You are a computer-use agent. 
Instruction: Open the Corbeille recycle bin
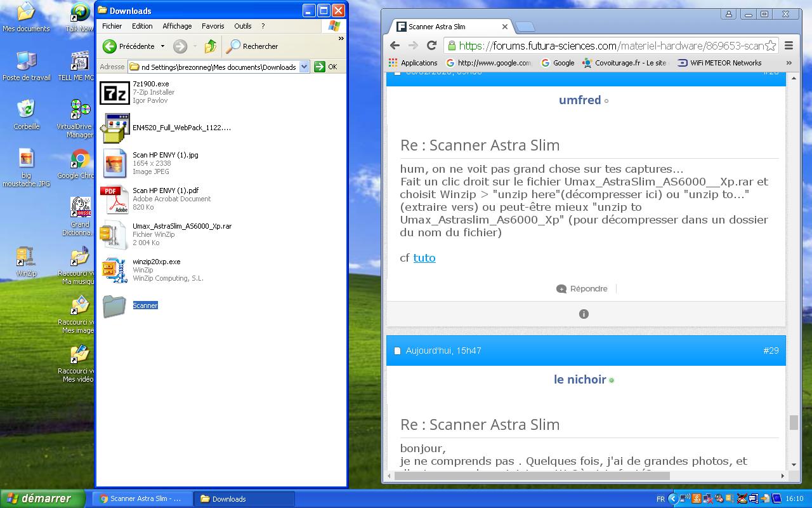click(26, 115)
